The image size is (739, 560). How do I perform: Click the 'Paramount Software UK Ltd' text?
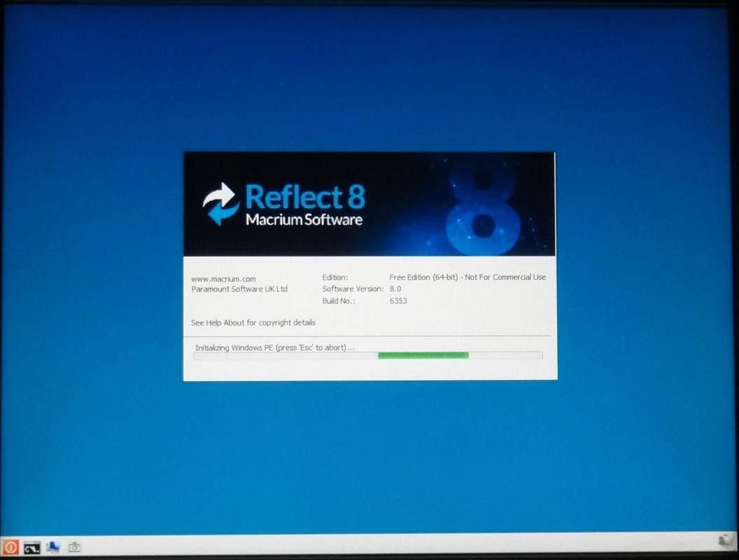(x=239, y=289)
